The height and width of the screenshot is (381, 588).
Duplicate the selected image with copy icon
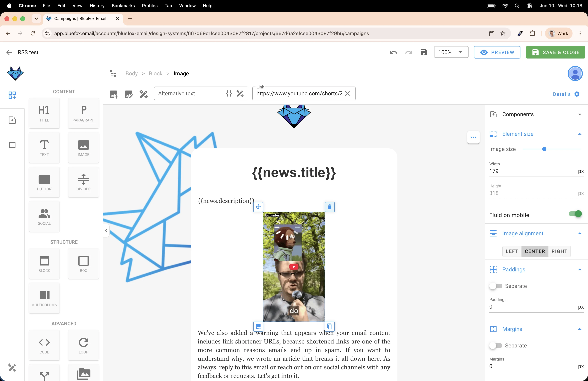pos(330,326)
